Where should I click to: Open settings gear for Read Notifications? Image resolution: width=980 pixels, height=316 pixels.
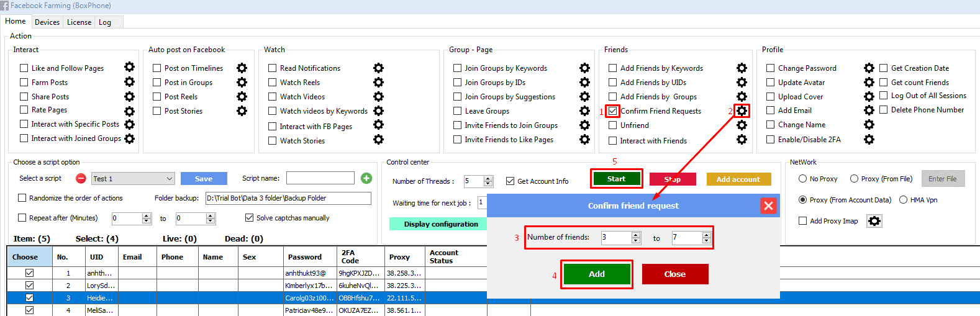pos(378,68)
